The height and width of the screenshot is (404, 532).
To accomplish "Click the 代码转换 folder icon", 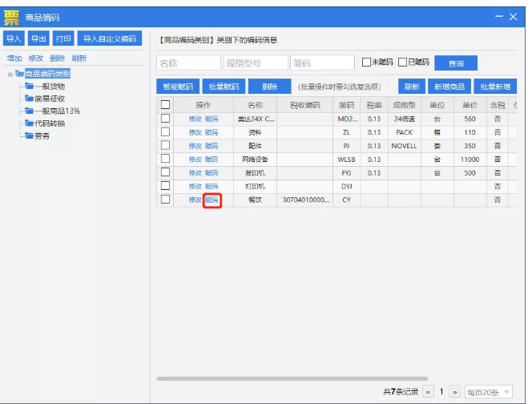I will pos(29,123).
